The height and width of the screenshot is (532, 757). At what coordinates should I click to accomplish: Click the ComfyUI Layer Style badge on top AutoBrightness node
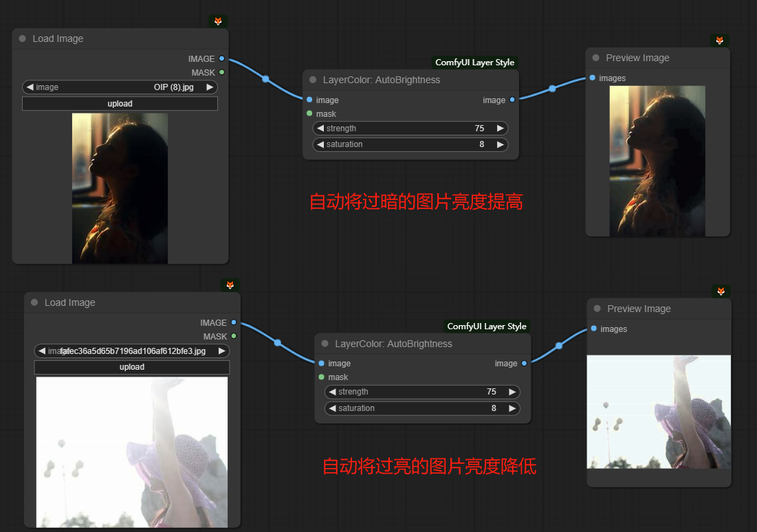(x=474, y=63)
